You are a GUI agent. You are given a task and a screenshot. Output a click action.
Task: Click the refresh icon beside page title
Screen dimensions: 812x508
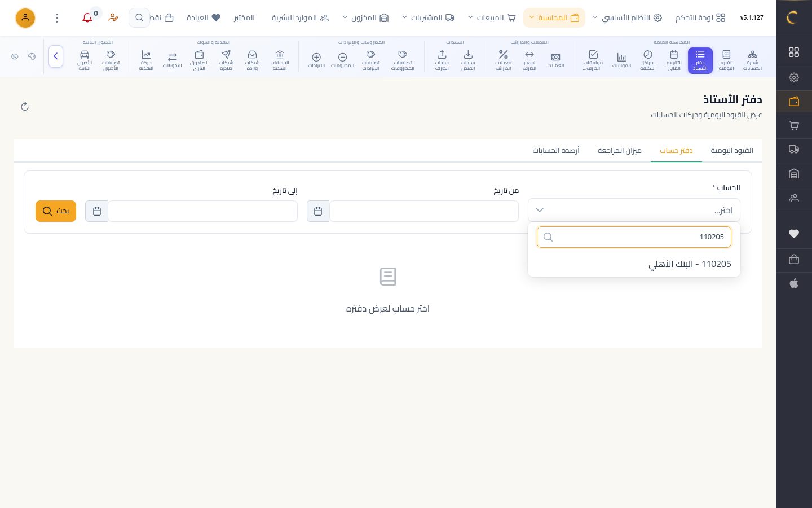tap(25, 107)
